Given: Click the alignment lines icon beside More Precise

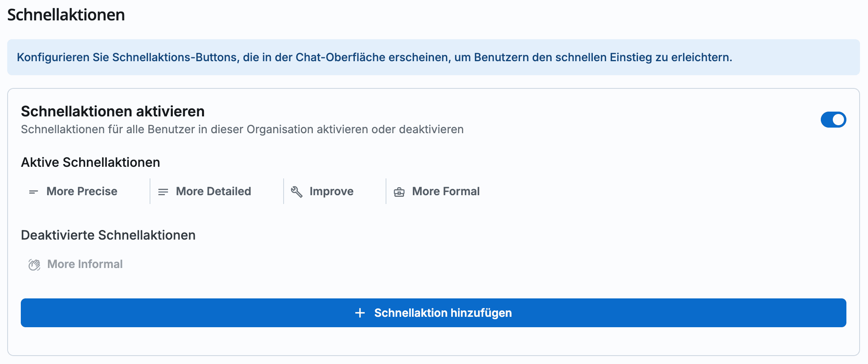Looking at the screenshot, I should click(33, 191).
